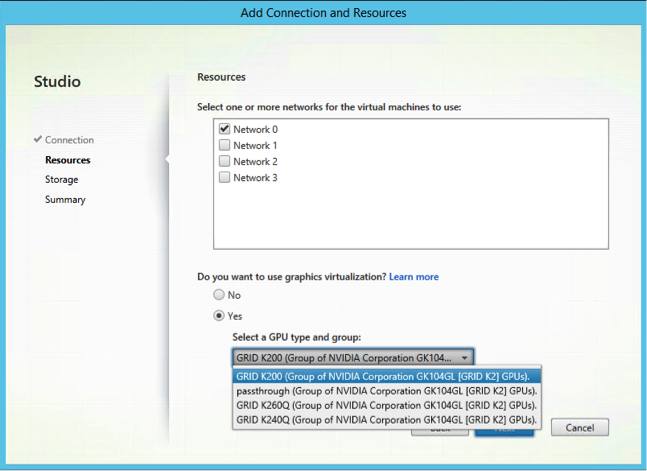Viewport: 647px width, 471px height.
Task: Choose GRID K240Q GPU group option
Action: pyautogui.click(x=386, y=420)
